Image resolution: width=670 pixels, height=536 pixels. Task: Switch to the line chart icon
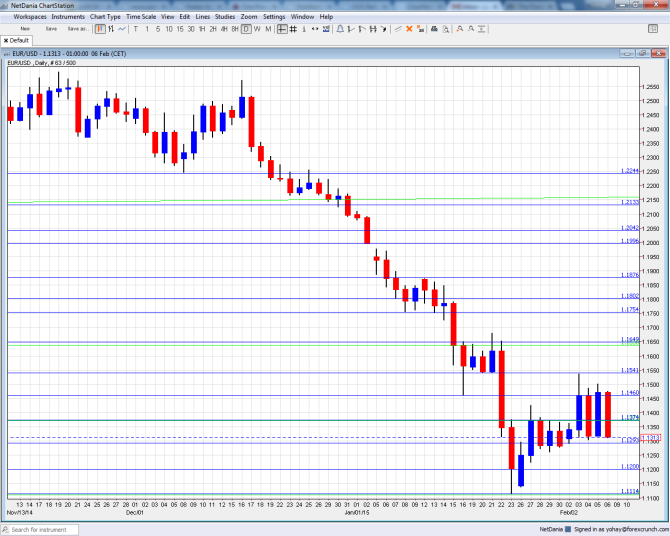pos(121,29)
